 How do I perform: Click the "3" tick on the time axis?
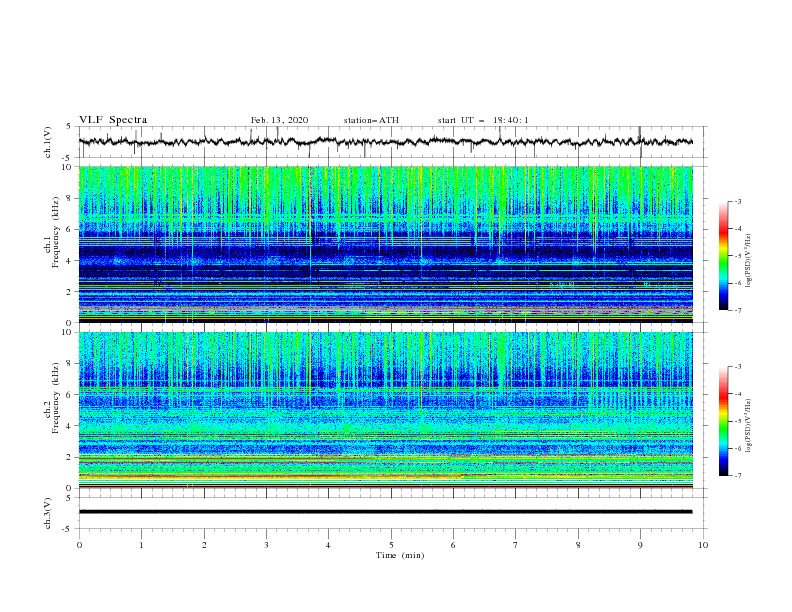click(x=266, y=545)
